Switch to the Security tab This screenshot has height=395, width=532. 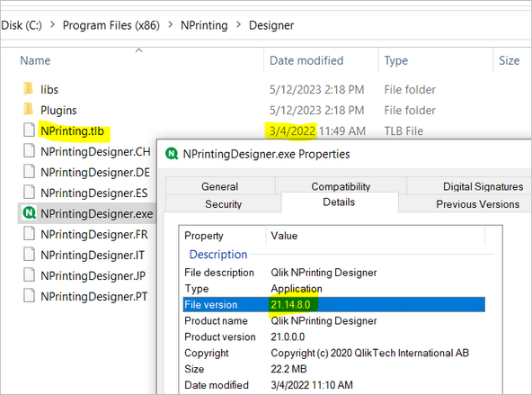[x=223, y=203]
